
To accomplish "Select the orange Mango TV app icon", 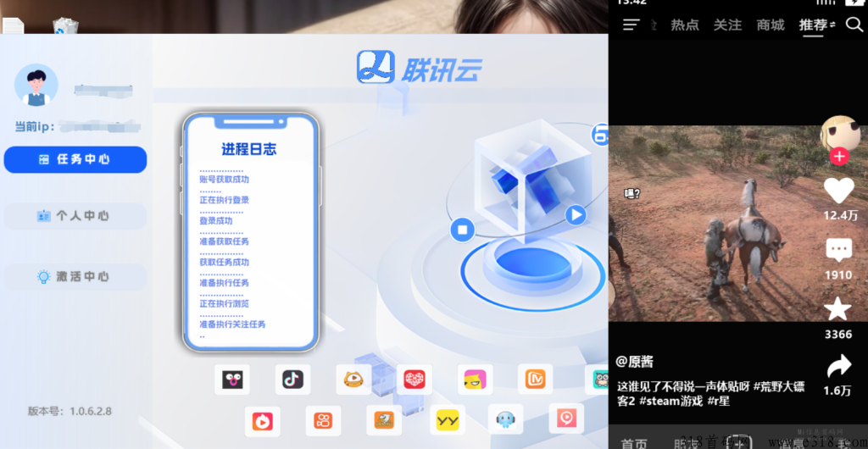I will (535, 379).
